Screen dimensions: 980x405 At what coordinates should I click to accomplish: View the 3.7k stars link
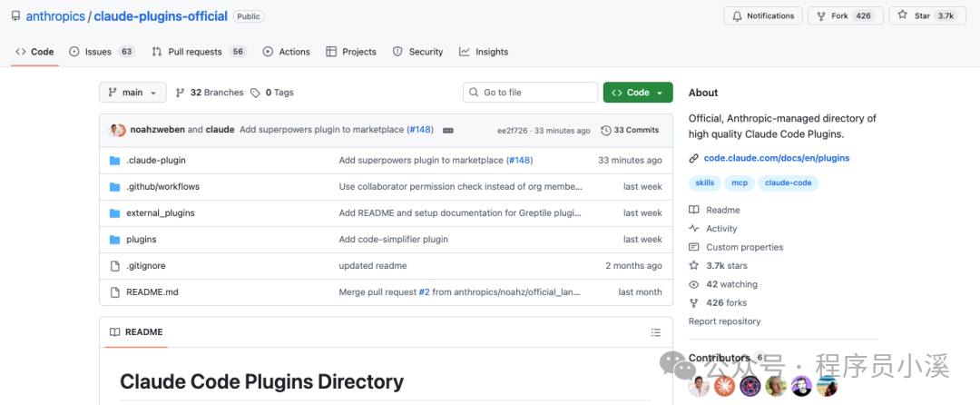click(718, 266)
